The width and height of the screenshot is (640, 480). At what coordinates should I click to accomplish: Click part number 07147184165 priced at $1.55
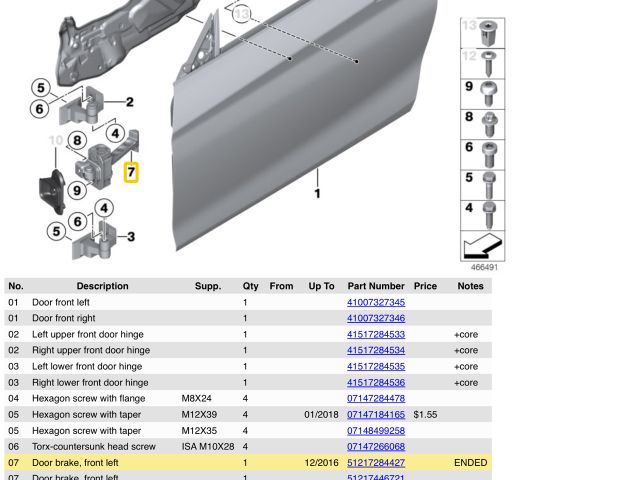click(376, 414)
